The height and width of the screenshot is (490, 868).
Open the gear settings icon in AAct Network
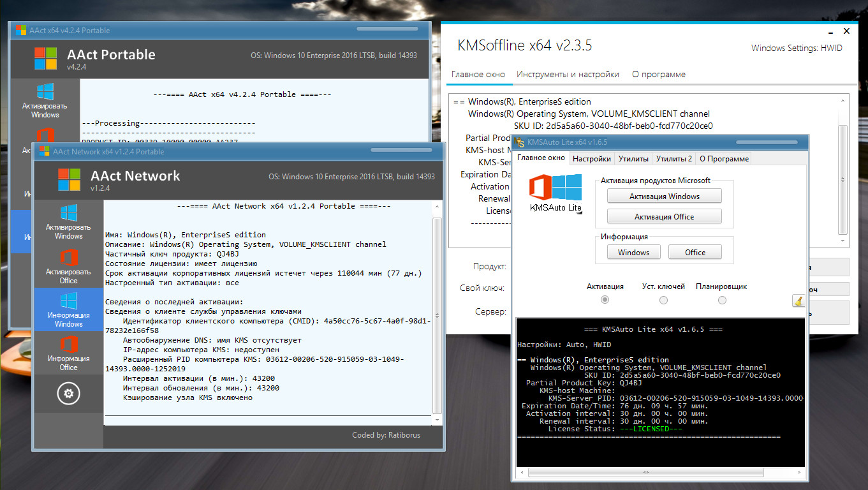pyautogui.click(x=68, y=393)
